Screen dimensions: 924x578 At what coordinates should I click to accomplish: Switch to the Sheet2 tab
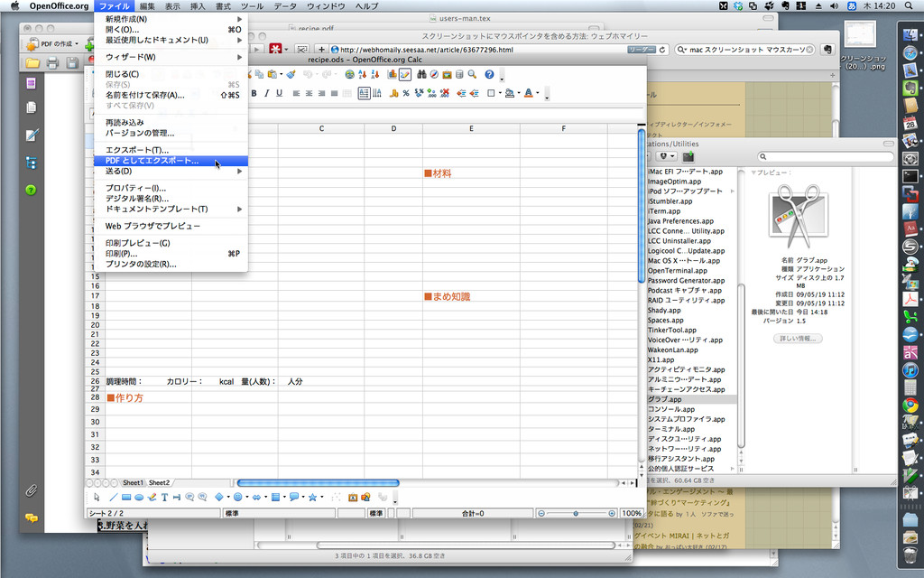[159, 482]
